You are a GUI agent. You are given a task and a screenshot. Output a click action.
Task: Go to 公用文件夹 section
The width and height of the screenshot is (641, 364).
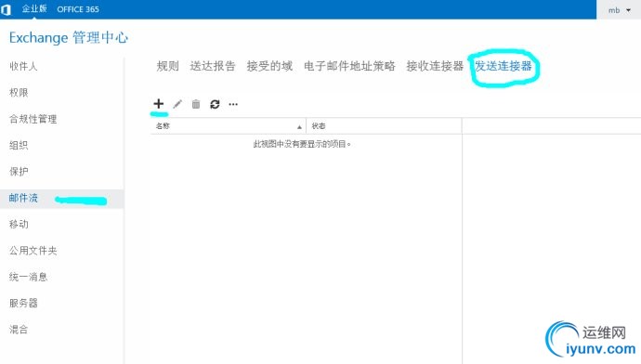click(33, 251)
